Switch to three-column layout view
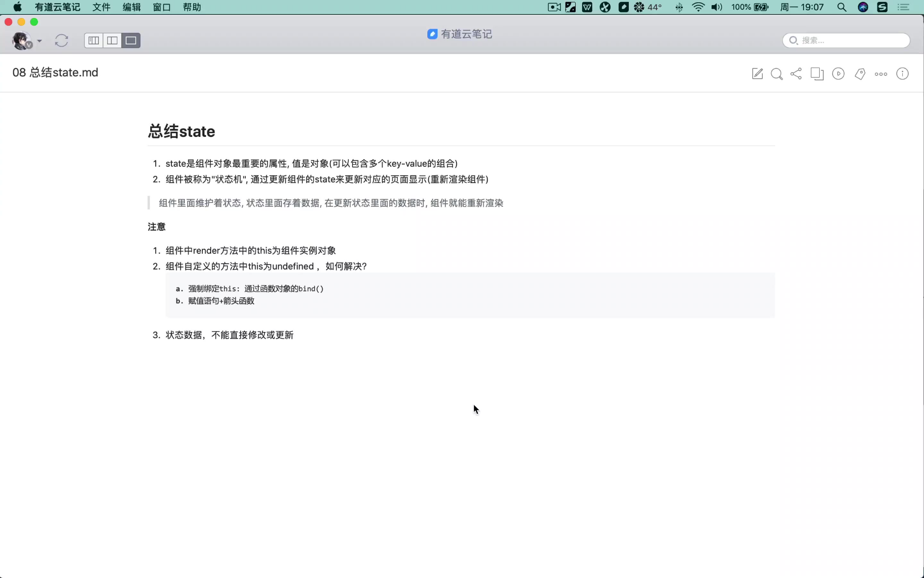 [94, 41]
